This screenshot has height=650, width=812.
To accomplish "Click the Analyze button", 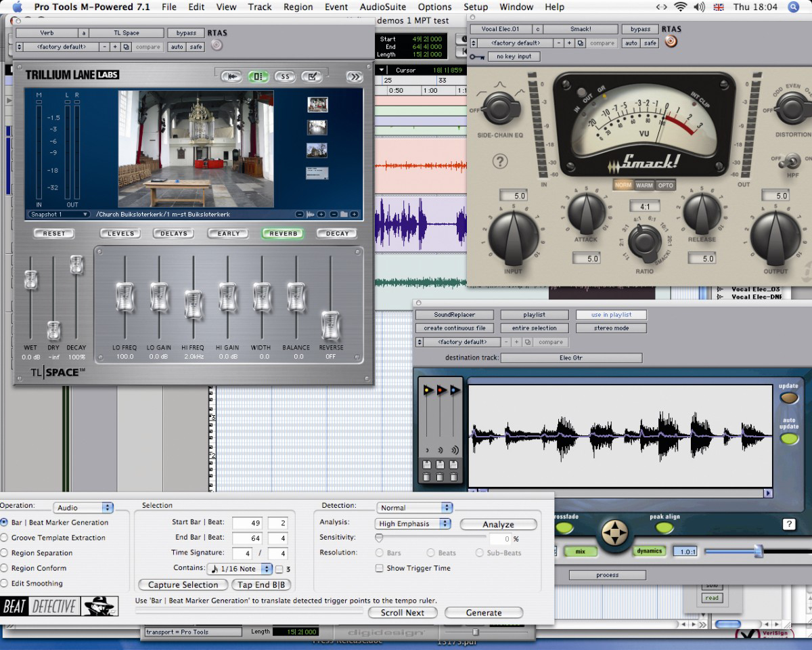I will [498, 525].
